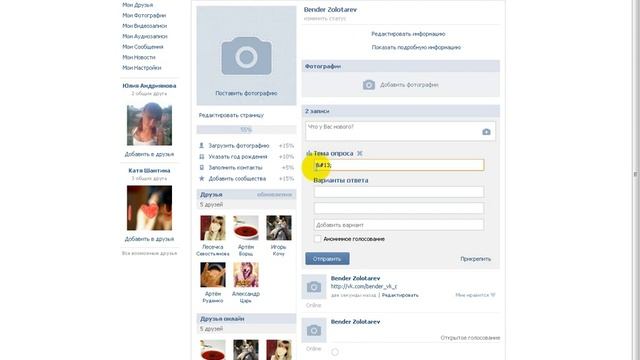Click the star icon for Добавить сообщества

point(201,179)
